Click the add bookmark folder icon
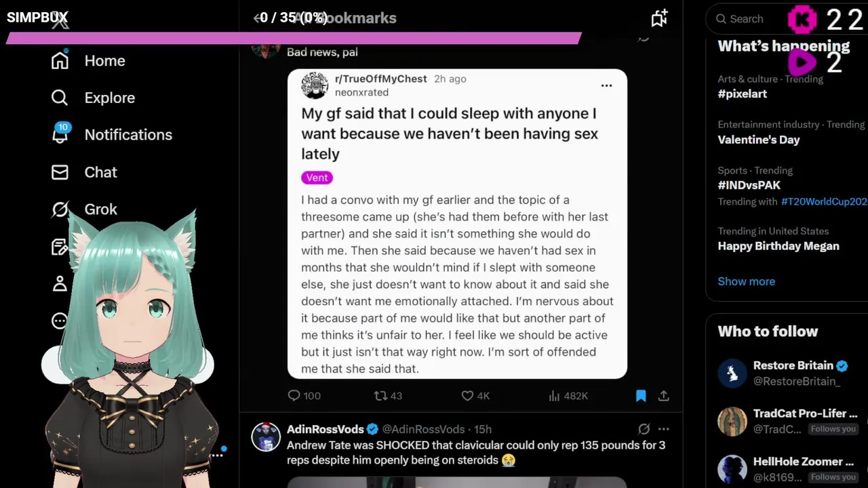 (x=659, y=19)
